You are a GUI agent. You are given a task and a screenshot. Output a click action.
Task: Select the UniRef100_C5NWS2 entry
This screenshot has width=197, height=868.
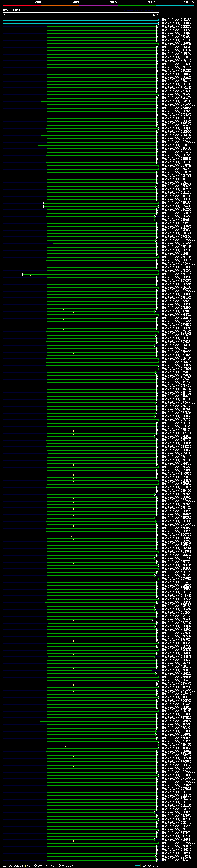[x=177, y=812]
